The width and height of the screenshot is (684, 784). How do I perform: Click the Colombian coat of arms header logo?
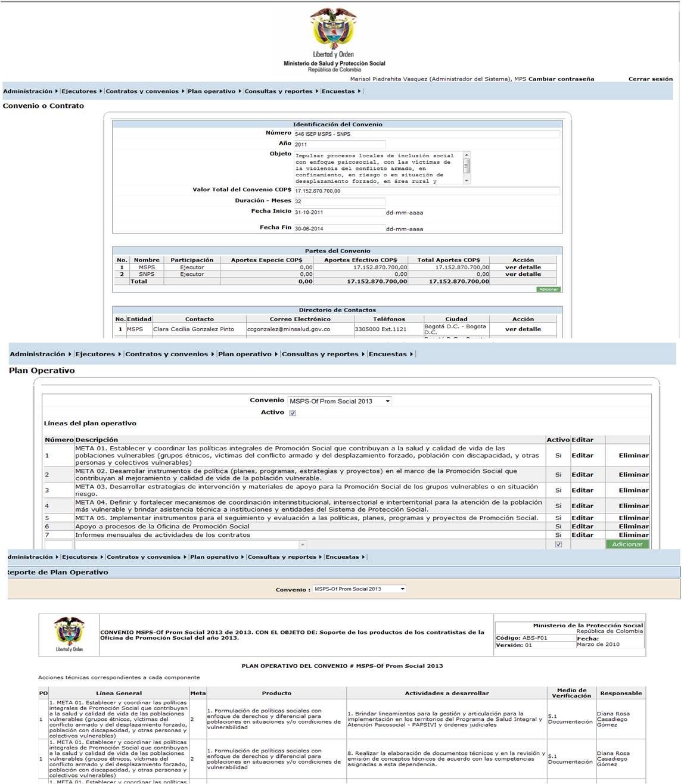(x=333, y=29)
